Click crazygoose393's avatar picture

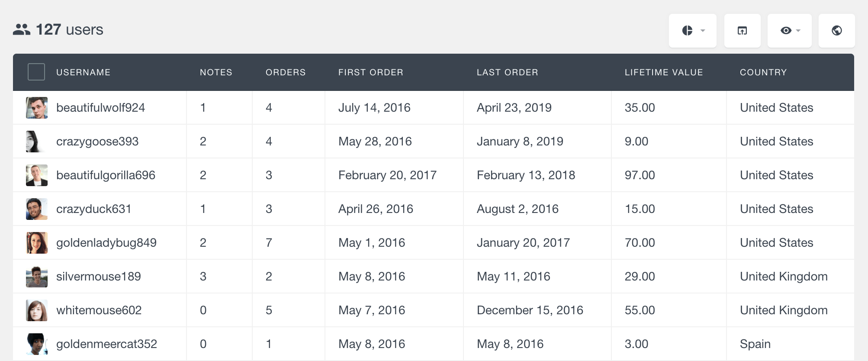pyautogui.click(x=37, y=142)
